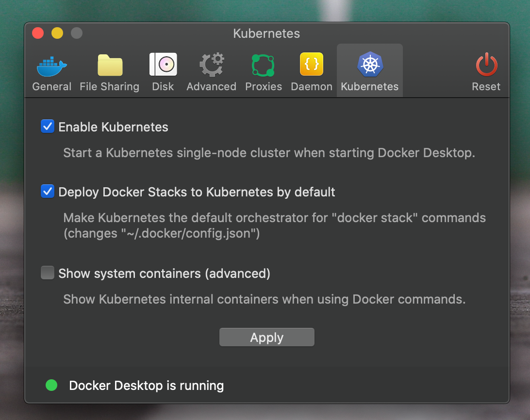Click the '~/.docker/config.json' text line
Viewport: 530px width, 420px height.
(162, 233)
